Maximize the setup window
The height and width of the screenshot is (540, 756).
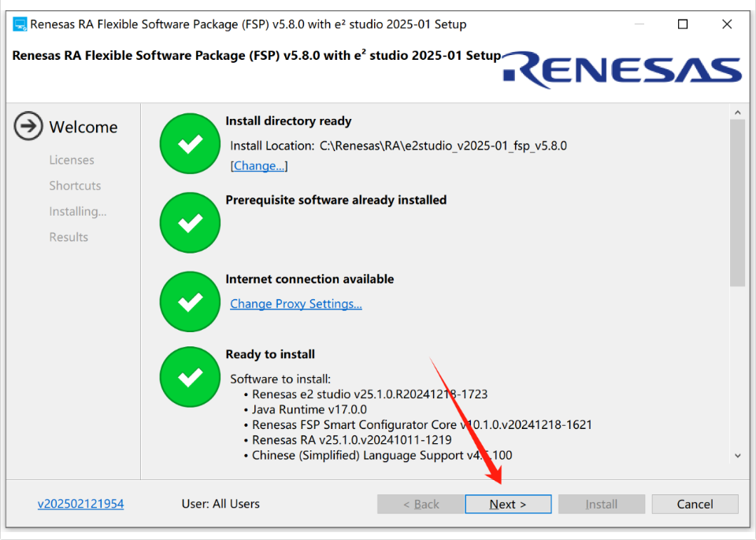[x=683, y=24]
